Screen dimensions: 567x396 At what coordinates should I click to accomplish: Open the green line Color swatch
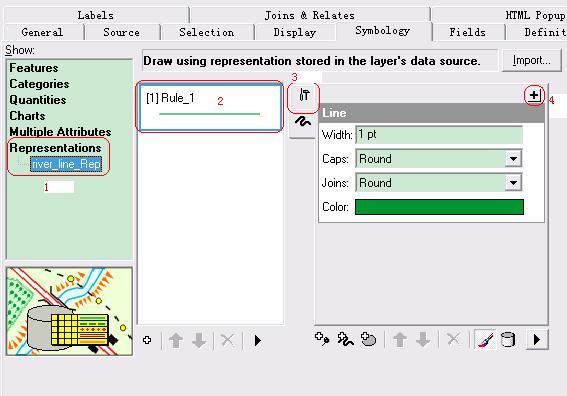[x=439, y=207]
